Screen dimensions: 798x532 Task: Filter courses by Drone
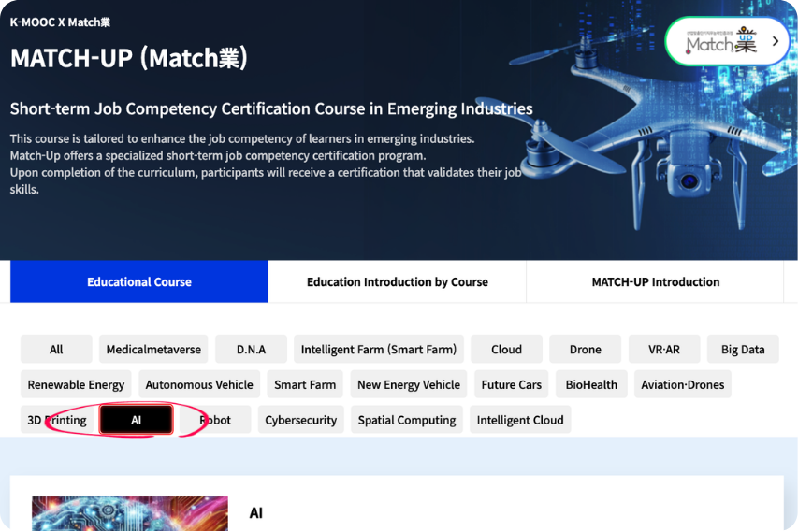pos(586,350)
